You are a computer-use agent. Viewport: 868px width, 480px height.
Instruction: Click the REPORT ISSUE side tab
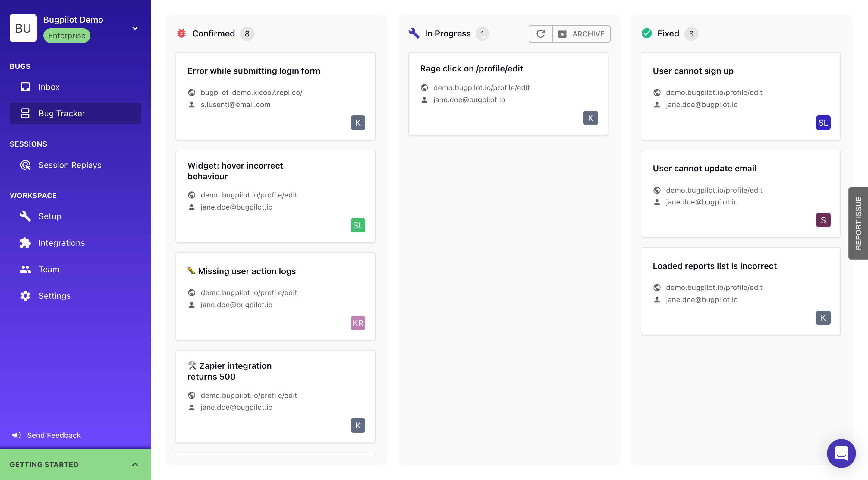(x=858, y=223)
